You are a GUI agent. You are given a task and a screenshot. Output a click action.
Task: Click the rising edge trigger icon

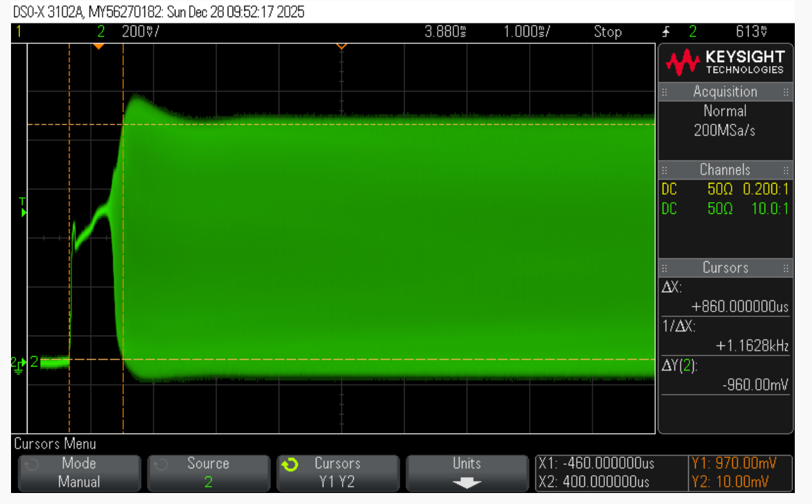pos(667,32)
